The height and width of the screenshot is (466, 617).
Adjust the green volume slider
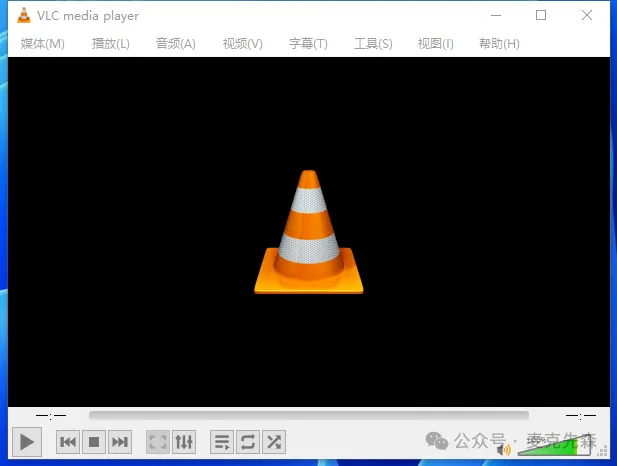pos(554,447)
